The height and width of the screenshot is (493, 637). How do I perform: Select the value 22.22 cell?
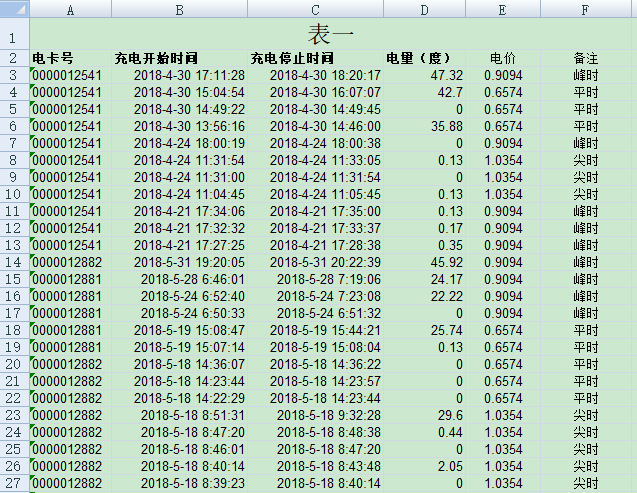(x=424, y=296)
